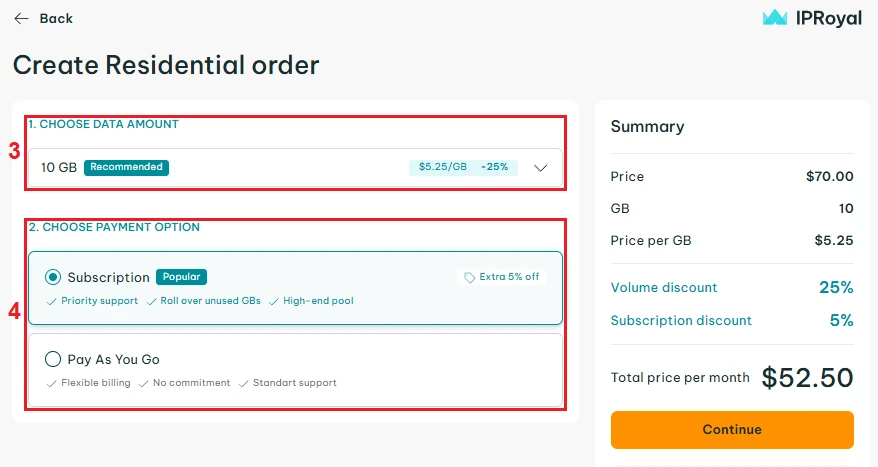The image size is (878, 467).
Task: Click the No commitment checkmark icon
Action: tap(144, 383)
